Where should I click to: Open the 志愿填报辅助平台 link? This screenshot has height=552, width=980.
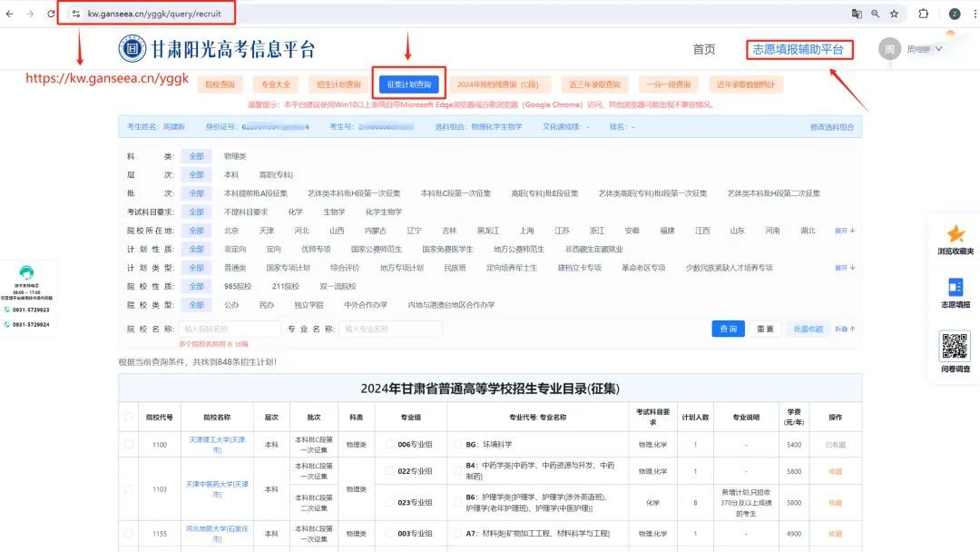coord(799,49)
